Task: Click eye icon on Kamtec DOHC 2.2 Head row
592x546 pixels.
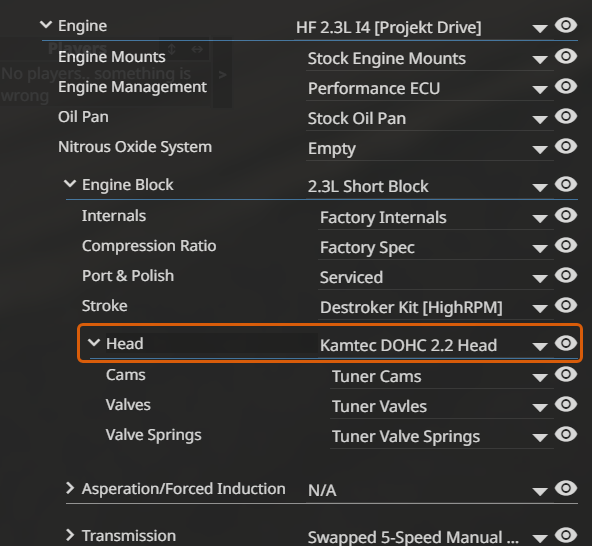Action: tap(566, 343)
